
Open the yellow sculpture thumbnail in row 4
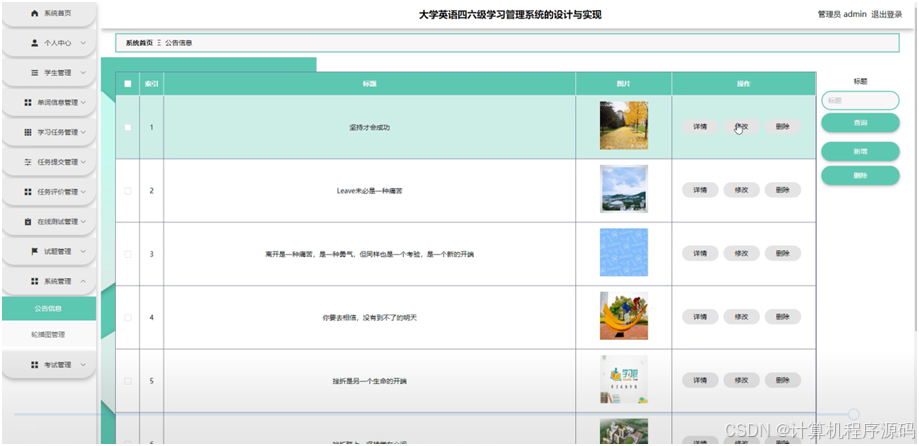(x=624, y=315)
